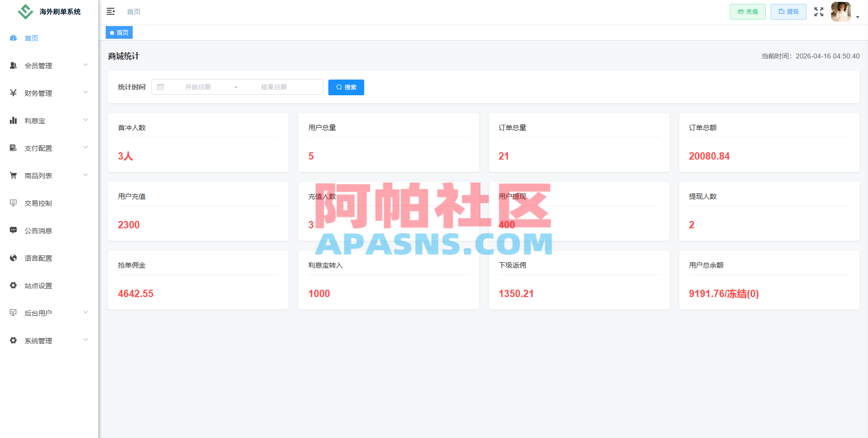Viewport: 868px width, 438px height.
Task: Click the user avatar thumbnail
Action: tap(841, 12)
